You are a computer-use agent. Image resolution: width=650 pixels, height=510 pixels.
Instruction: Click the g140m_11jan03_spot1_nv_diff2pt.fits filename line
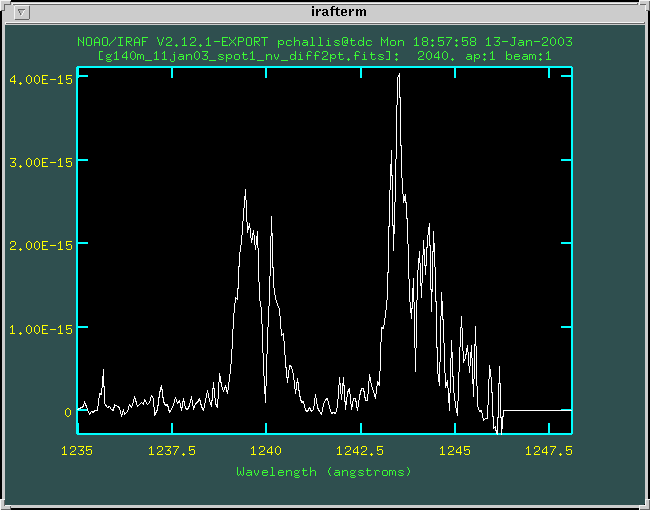click(x=325, y=56)
